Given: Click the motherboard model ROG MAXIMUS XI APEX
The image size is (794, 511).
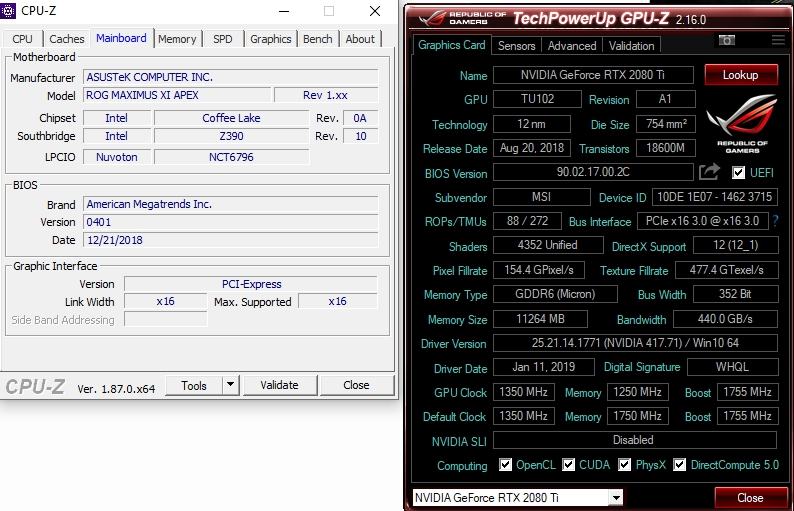Looking at the screenshot, I should click(177, 95).
